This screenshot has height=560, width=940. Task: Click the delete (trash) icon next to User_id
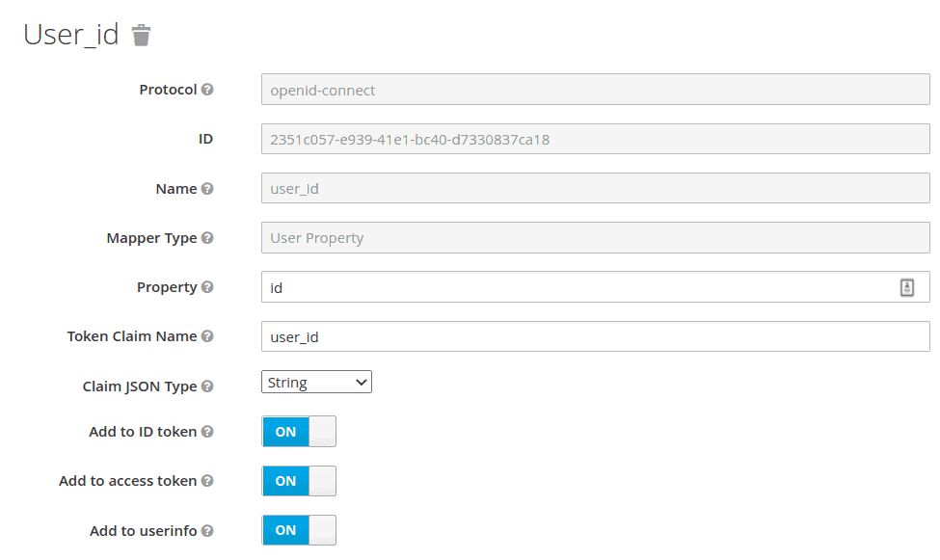(x=141, y=34)
